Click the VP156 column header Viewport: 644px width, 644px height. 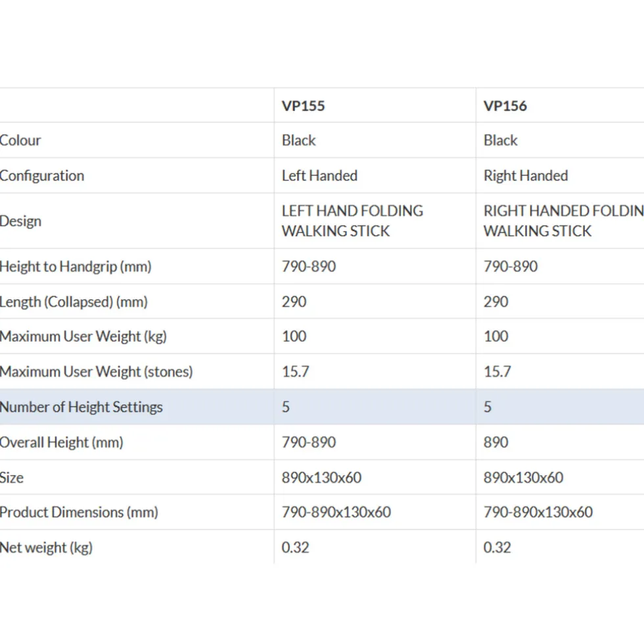coord(505,106)
